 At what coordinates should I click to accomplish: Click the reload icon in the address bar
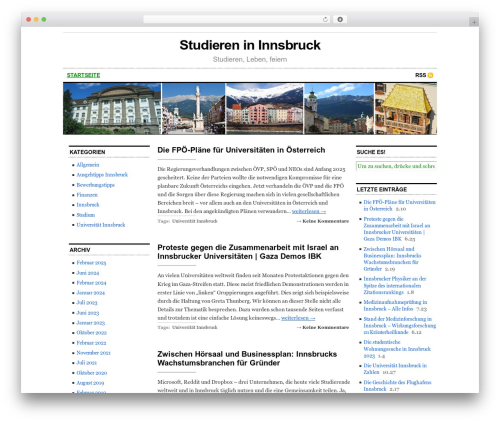325,19
